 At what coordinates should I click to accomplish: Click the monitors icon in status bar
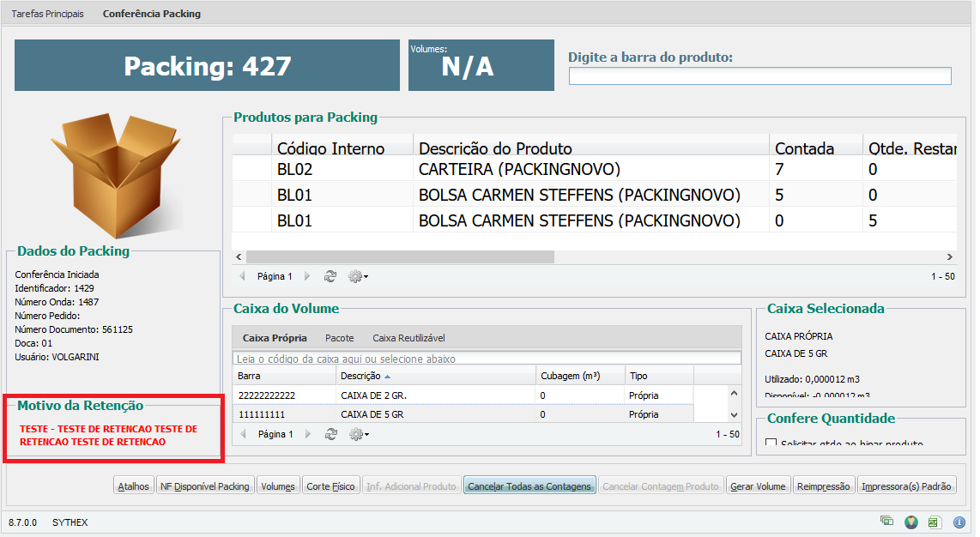886,521
